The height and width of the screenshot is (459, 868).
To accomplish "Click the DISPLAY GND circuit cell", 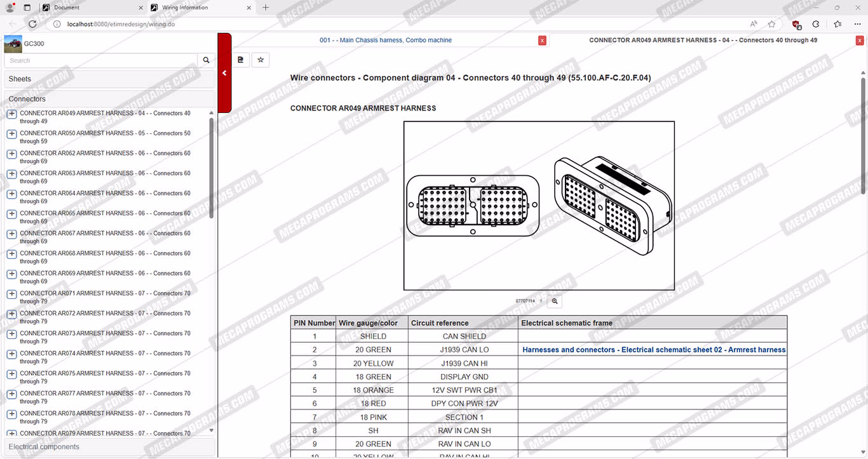I will (x=464, y=377).
